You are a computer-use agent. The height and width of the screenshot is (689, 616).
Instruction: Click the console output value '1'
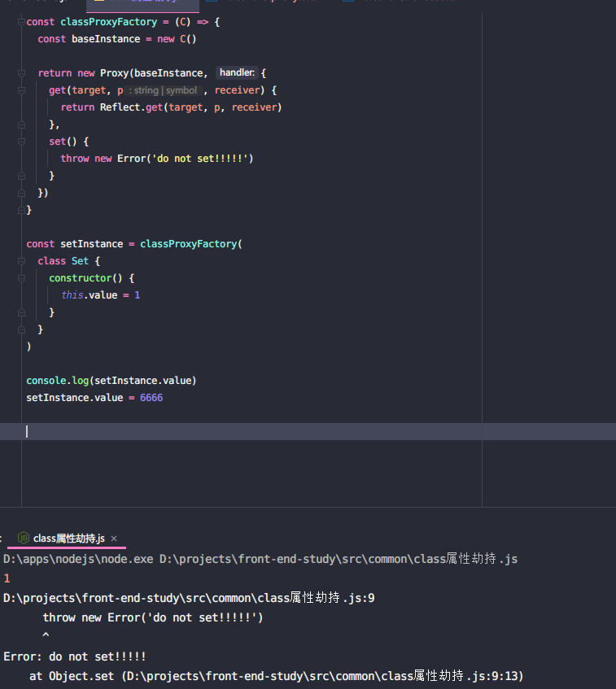click(x=7, y=578)
